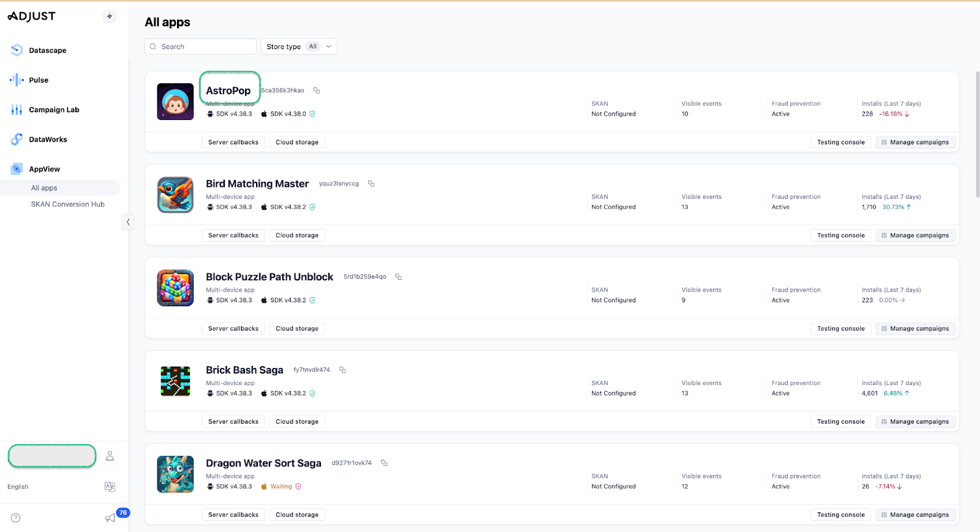Open Block Puzzle Path Unblock Server callbacks
Screen dimensions: 980x532
(233, 328)
